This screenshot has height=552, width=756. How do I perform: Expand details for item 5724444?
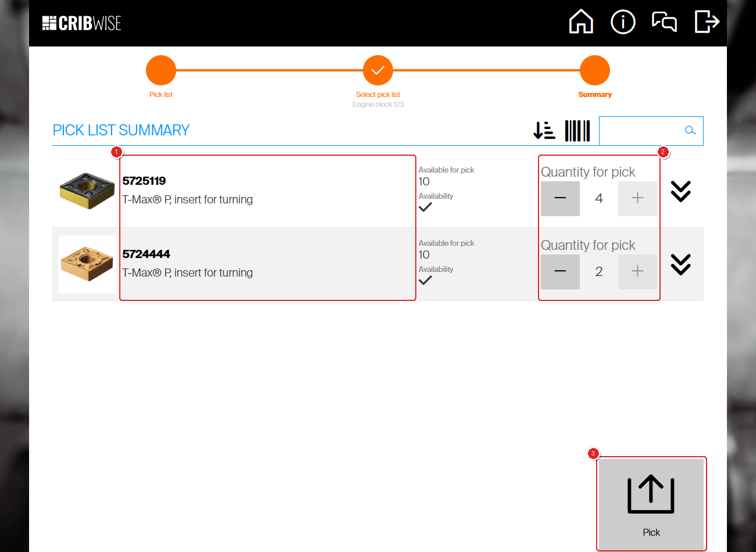pos(680,264)
